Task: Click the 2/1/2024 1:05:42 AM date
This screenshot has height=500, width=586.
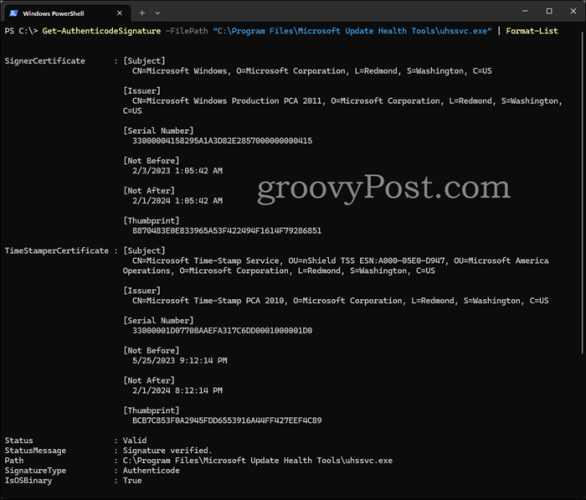Action: 177,201
